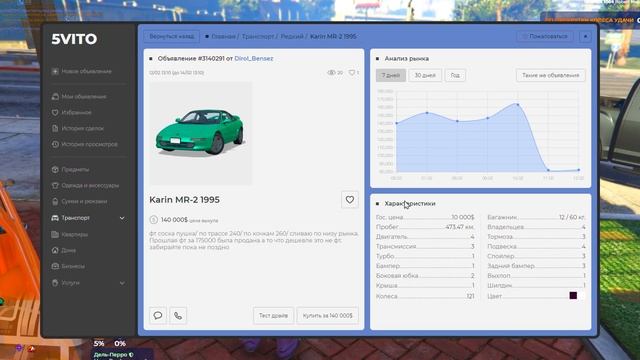Click the Багажник 12 / 60 кг row

tap(536, 217)
